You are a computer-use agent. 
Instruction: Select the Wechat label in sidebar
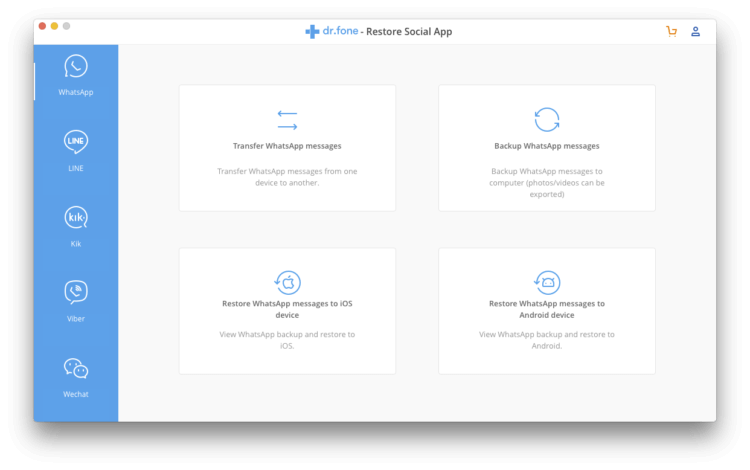pyautogui.click(x=76, y=394)
